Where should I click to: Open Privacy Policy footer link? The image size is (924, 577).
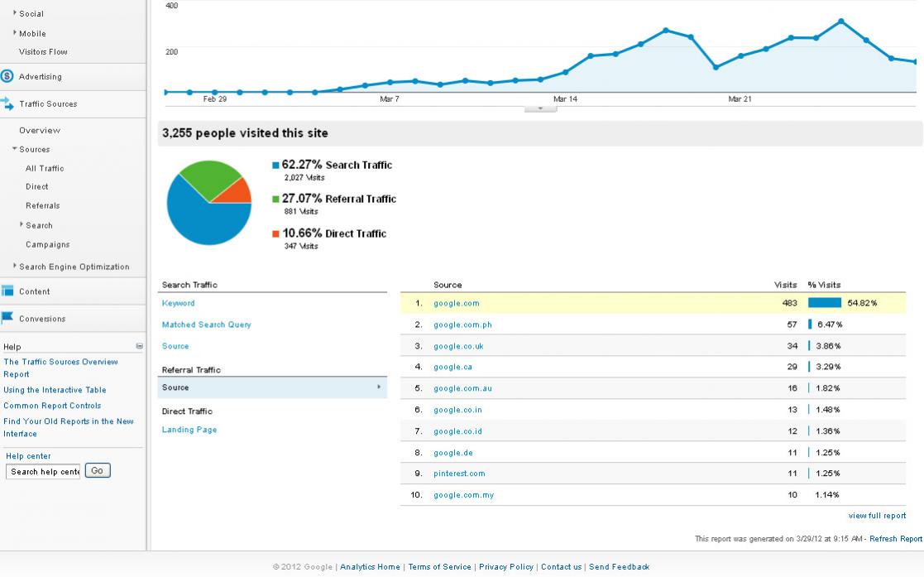[x=506, y=567]
